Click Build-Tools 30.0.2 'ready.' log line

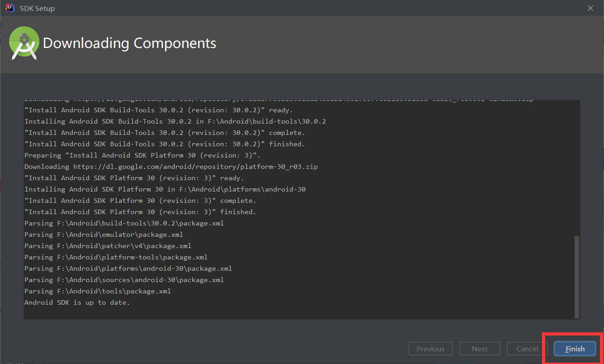[x=159, y=110]
